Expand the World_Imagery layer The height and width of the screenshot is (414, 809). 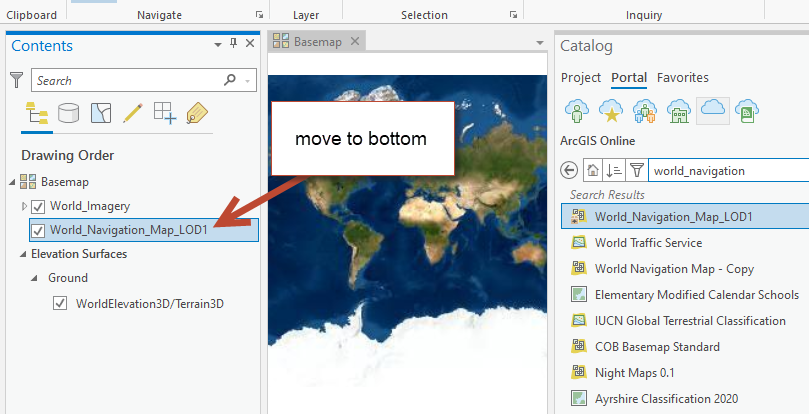(25, 206)
